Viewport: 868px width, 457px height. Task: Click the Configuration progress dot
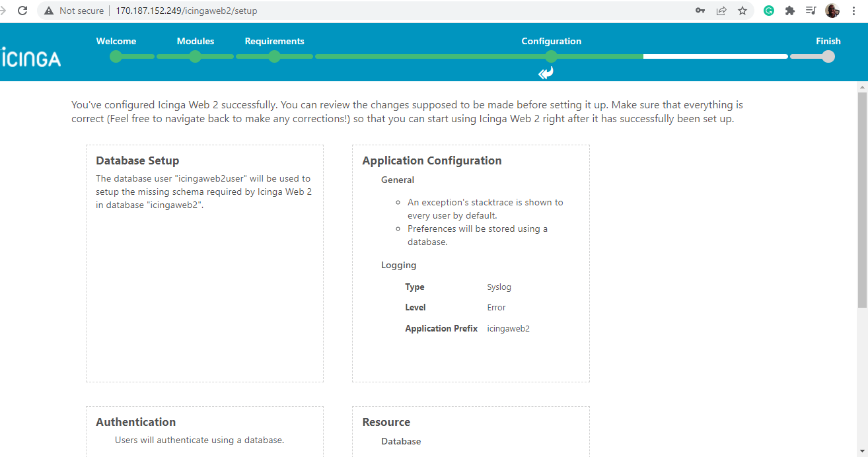pos(551,57)
